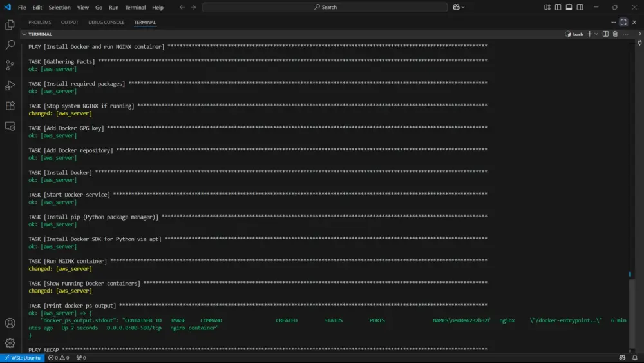Open the WSL: Ubuntu remote indicator

coord(23,358)
